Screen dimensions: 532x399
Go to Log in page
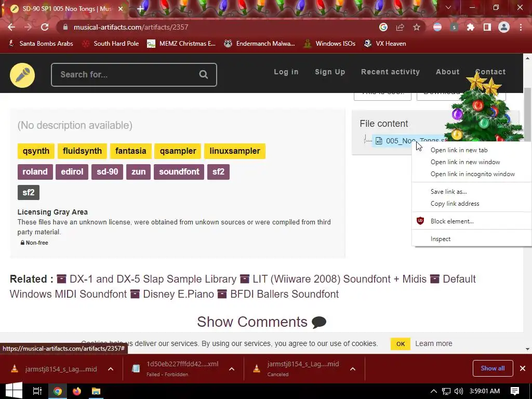(286, 72)
